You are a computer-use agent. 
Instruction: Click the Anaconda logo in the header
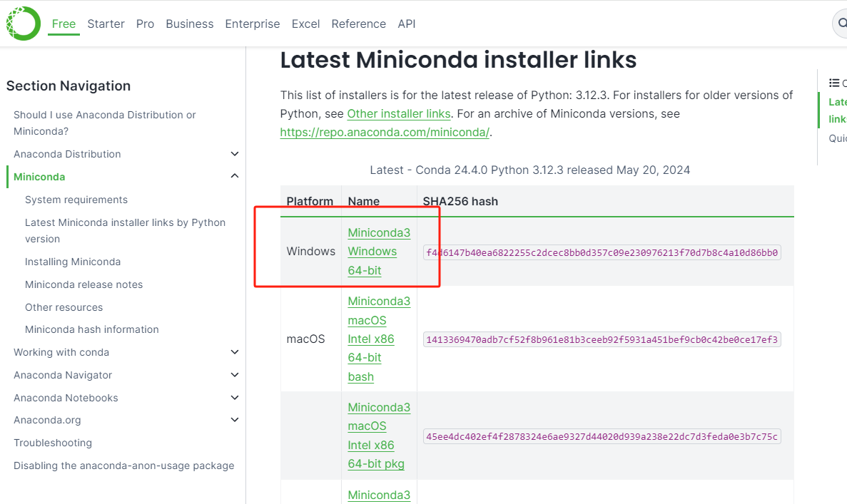coord(22,23)
